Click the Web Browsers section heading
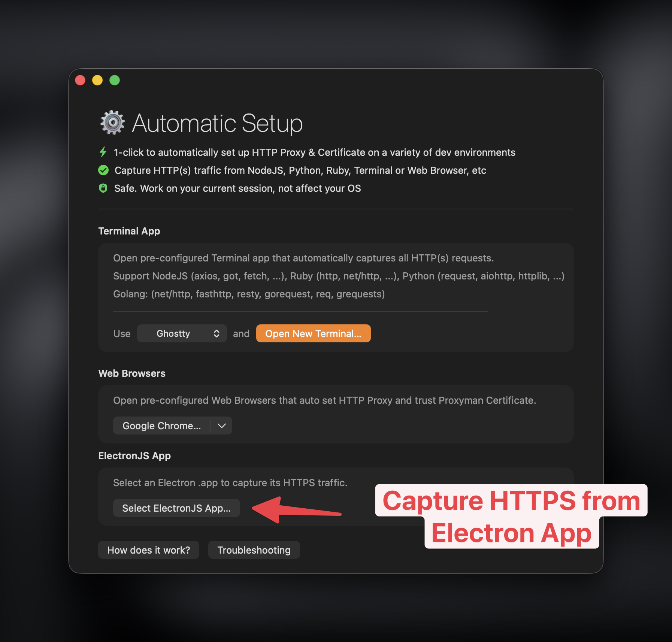The image size is (672, 642). tap(132, 373)
